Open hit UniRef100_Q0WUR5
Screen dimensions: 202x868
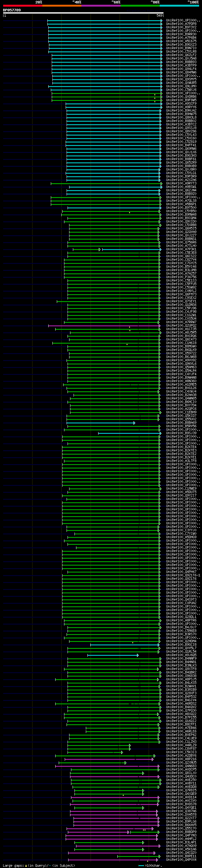(x=181, y=83)
